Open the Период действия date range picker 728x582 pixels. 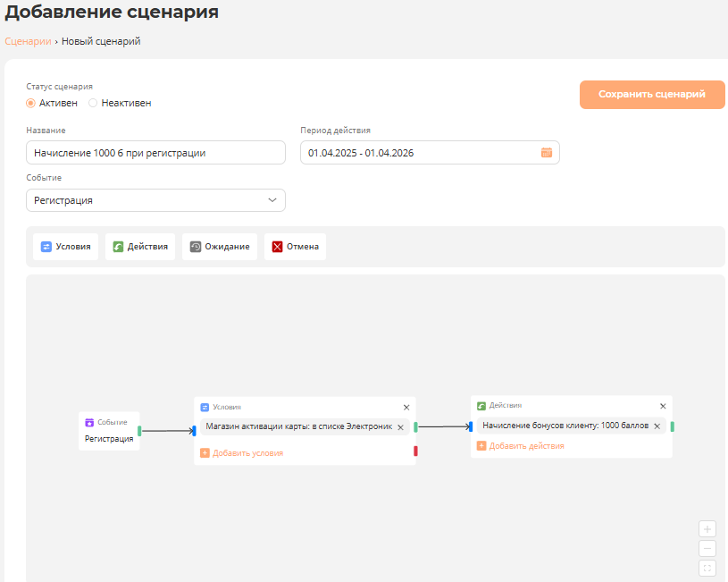tap(420, 153)
